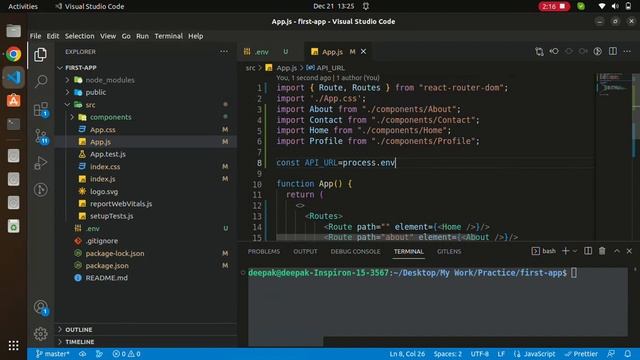The height and width of the screenshot is (360, 640).
Task: Click the errors and warnings count
Action: 127,354
